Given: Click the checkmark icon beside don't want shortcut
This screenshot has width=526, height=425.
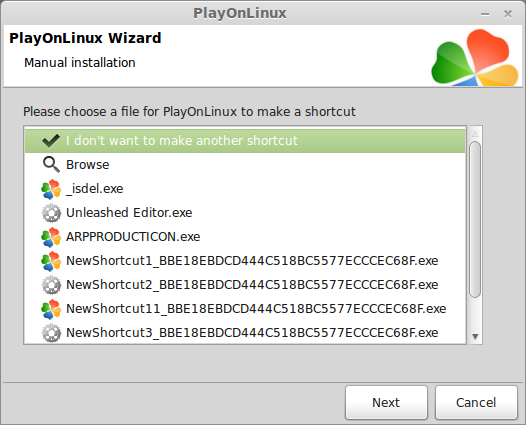Looking at the screenshot, I should tap(51, 141).
